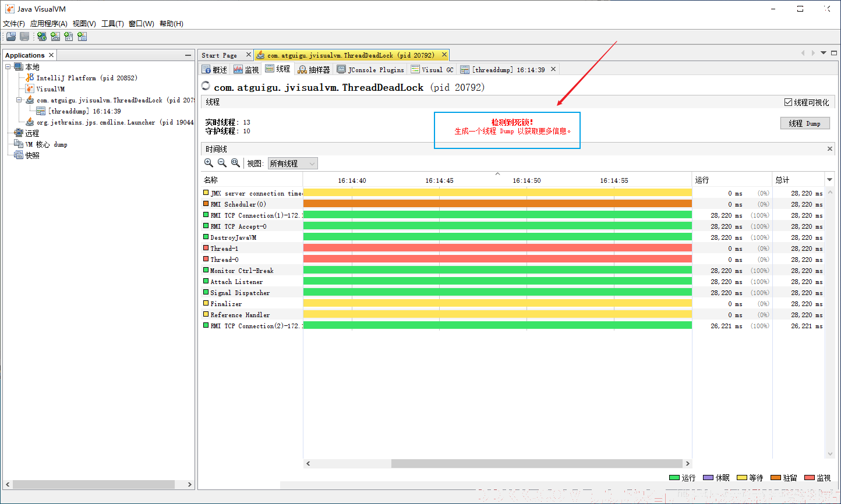The width and height of the screenshot is (841, 504).
Task: Close the Applications panel tab
Action: (51, 55)
